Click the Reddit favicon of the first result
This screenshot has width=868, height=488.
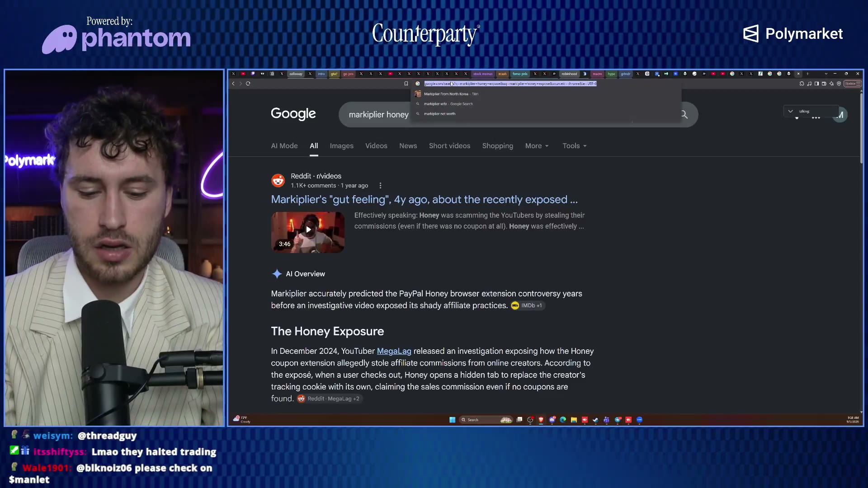pyautogui.click(x=278, y=180)
